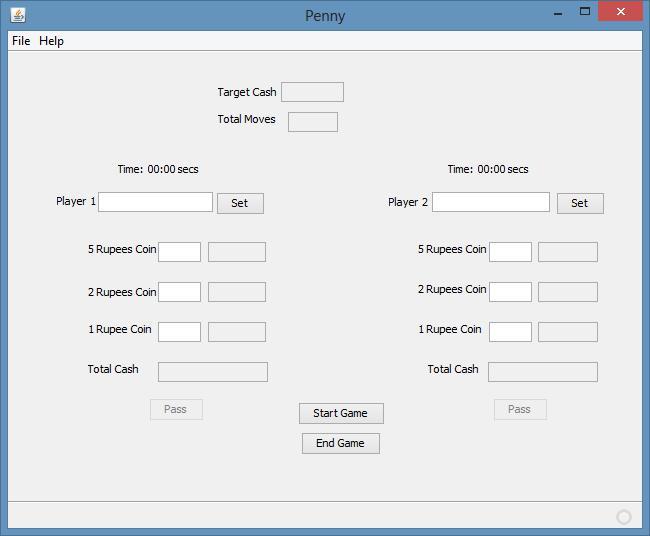Maximize the Penny window
Viewport: 650px width, 536px height.
tap(586, 12)
